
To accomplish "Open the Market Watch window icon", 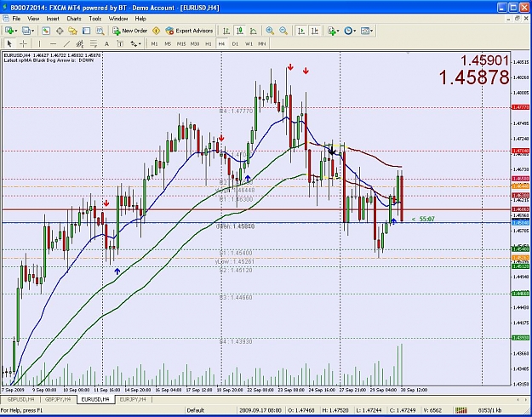I will 46,31.
